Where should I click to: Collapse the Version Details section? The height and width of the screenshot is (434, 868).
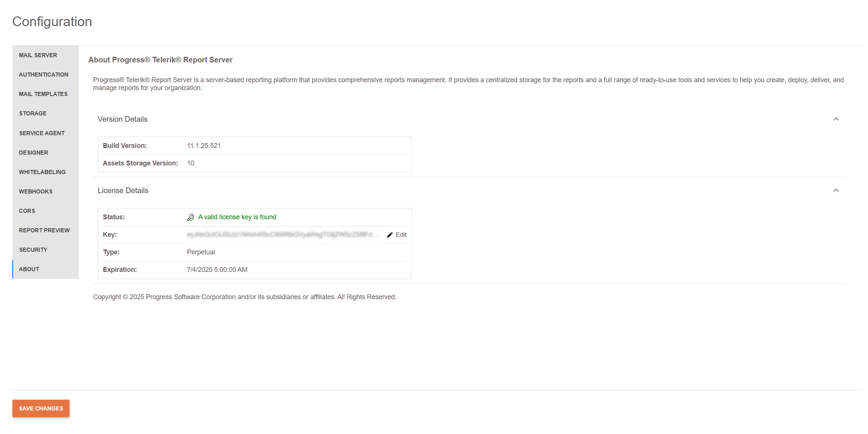pyautogui.click(x=836, y=119)
